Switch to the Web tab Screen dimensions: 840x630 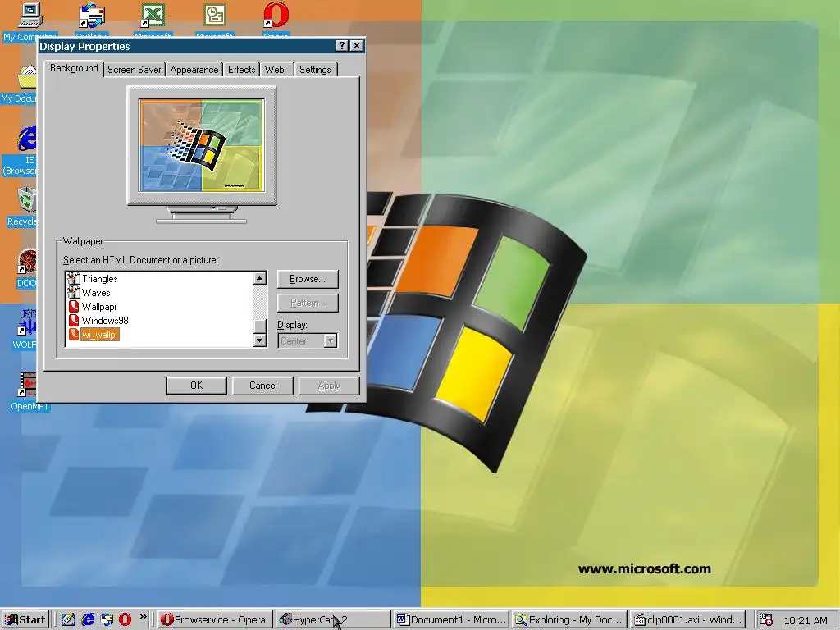click(275, 70)
